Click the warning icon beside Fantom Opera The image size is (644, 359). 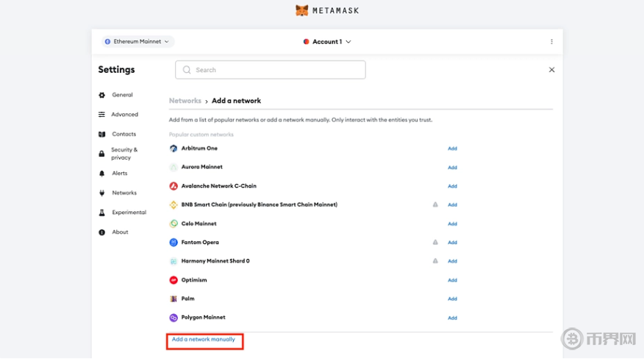pyautogui.click(x=435, y=242)
